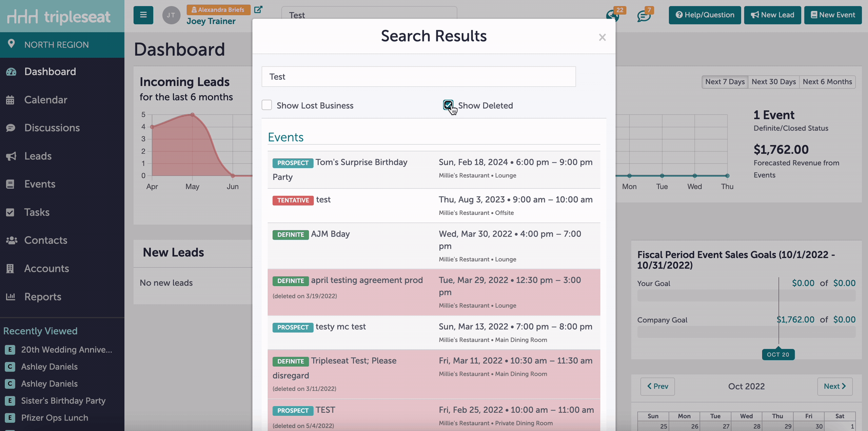Screen dimensions: 868x431
Task: Open the AJM Bday event result
Action: click(434, 246)
